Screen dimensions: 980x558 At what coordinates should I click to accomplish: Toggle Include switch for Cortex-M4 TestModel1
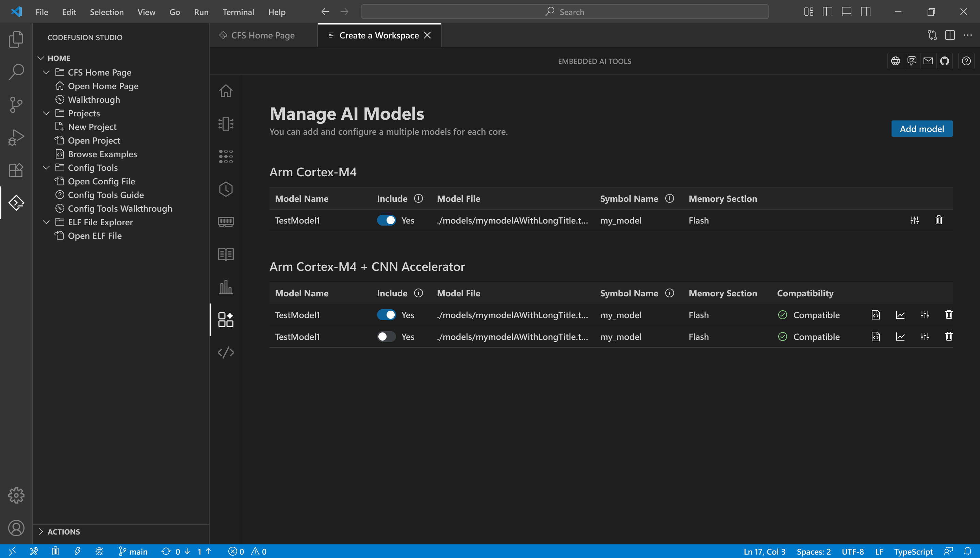click(386, 220)
